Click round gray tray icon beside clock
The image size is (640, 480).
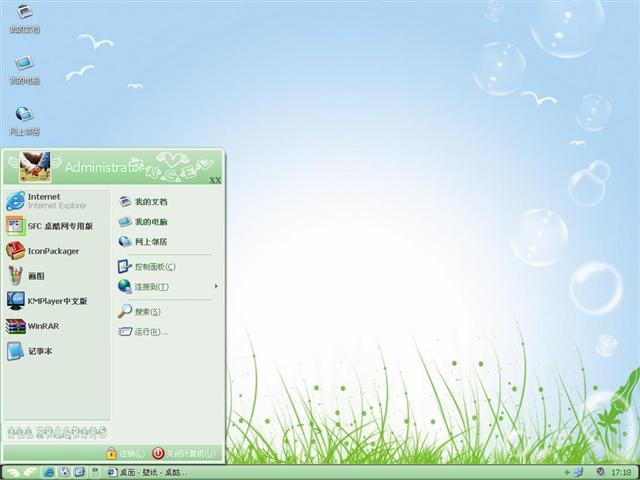(600, 472)
